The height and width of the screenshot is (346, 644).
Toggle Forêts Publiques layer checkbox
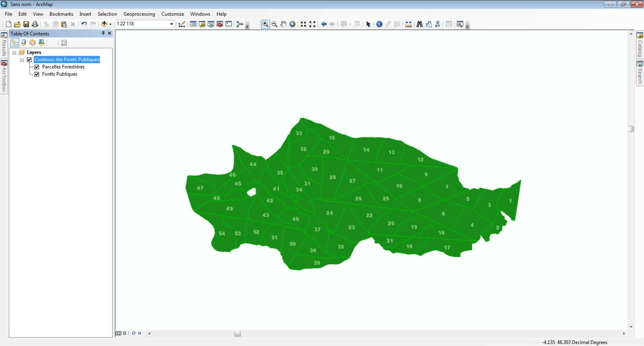point(37,74)
